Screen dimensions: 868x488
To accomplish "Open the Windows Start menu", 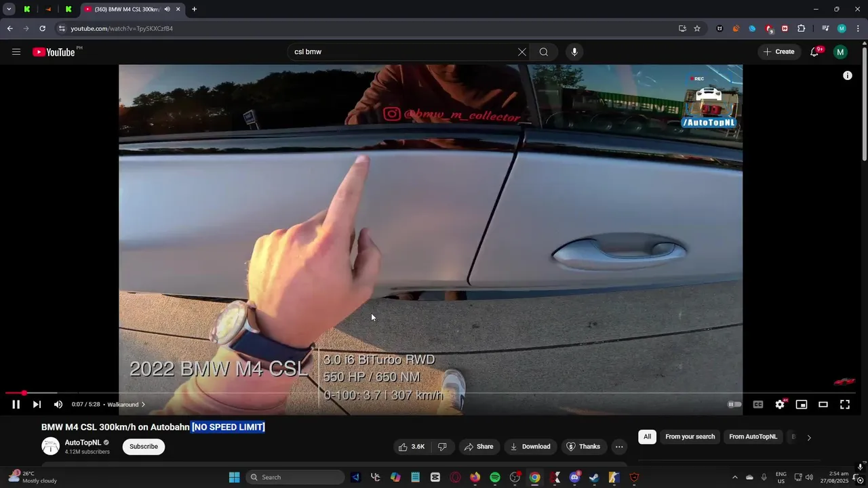I will tap(235, 477).
